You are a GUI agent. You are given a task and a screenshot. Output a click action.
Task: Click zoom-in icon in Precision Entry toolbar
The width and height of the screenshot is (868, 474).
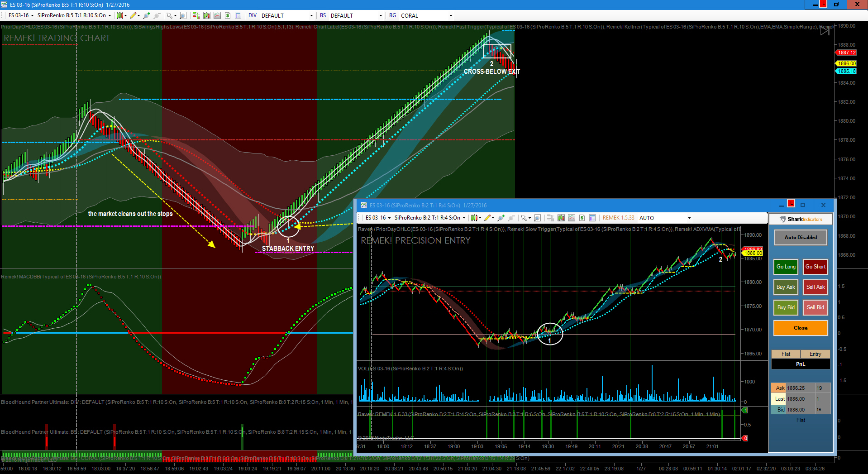click(x=501, y=218)
